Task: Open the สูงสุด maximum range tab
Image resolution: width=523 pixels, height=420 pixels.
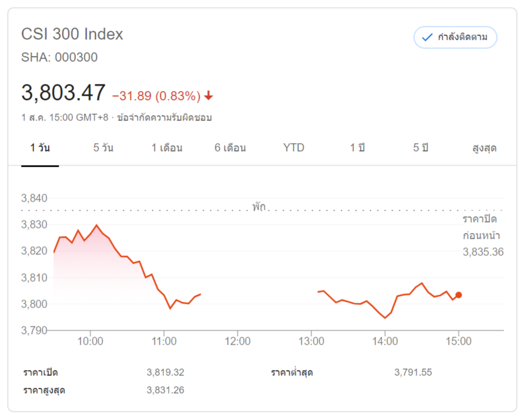Action: click(483, 148)
